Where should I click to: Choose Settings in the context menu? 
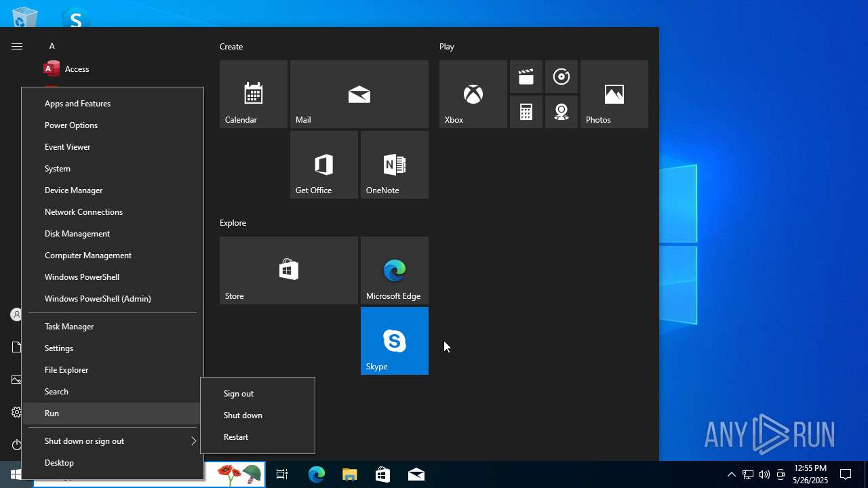(113, 348)
